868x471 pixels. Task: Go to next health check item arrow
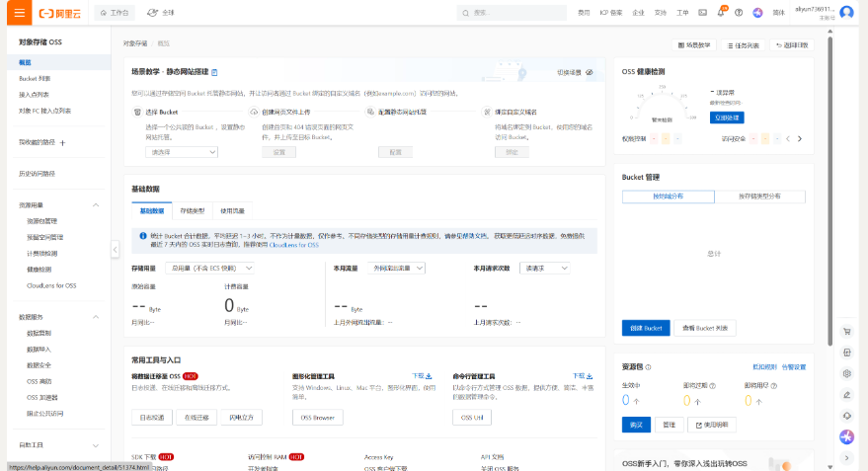click(x=800, y=139)
